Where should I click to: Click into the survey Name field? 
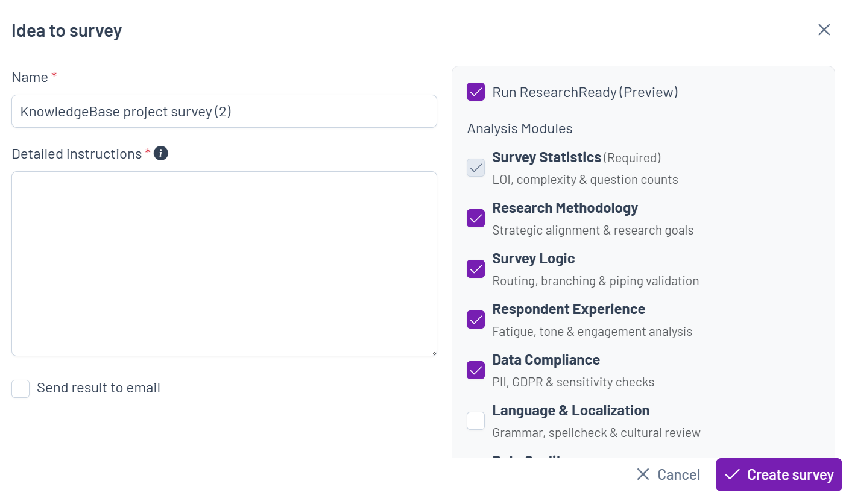click(x=224, y=111)
